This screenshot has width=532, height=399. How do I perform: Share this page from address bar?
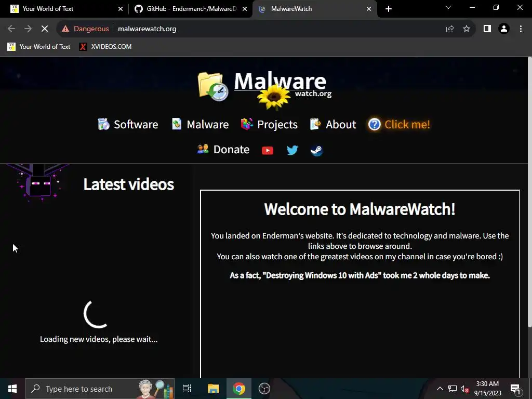450,29
